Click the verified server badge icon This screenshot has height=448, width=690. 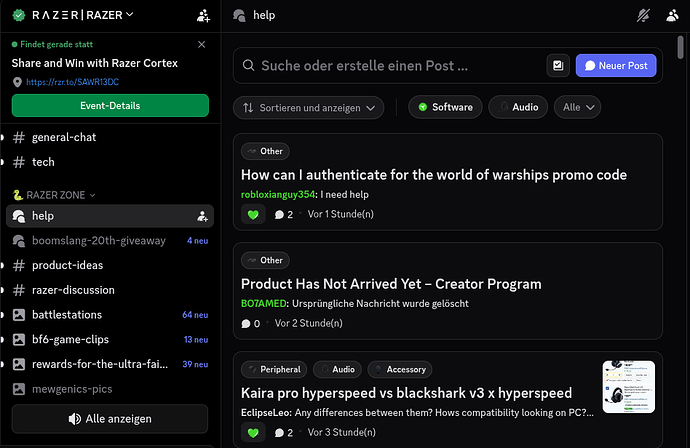[x=19, y=15]
